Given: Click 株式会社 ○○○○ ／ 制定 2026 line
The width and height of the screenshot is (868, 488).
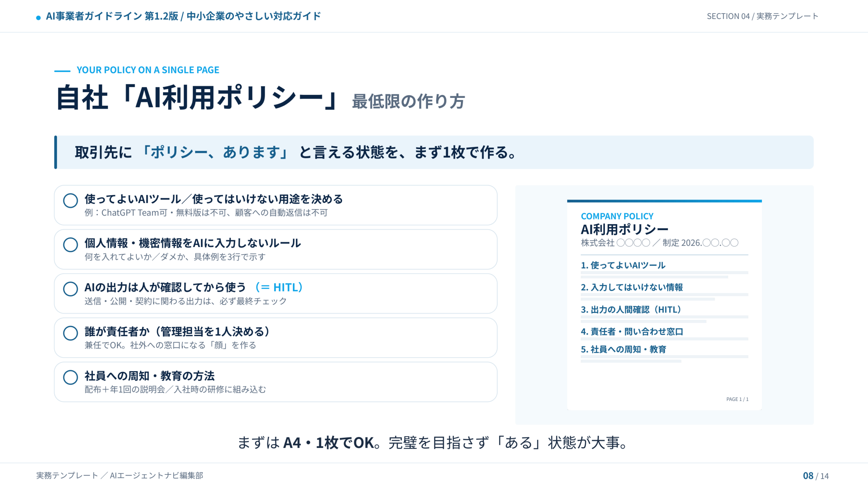Looking at the screenshot, I should point(659,243).
